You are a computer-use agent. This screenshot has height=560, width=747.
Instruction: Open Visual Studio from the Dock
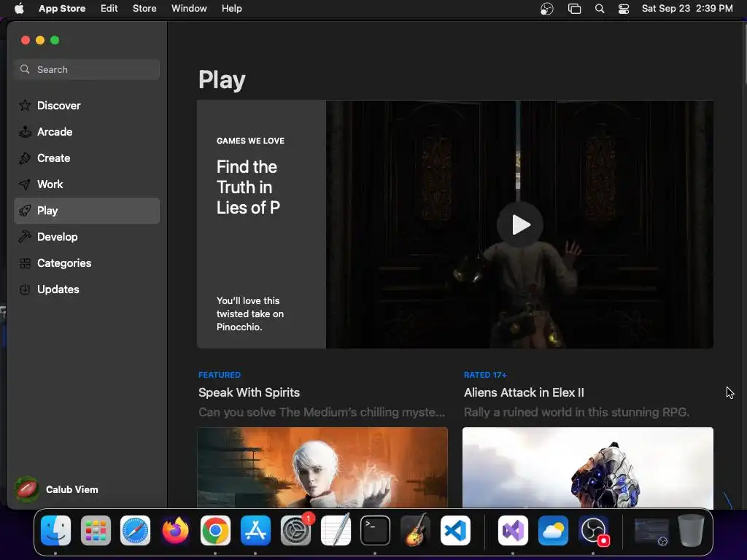pyautogui.click(x=513, y=531)
